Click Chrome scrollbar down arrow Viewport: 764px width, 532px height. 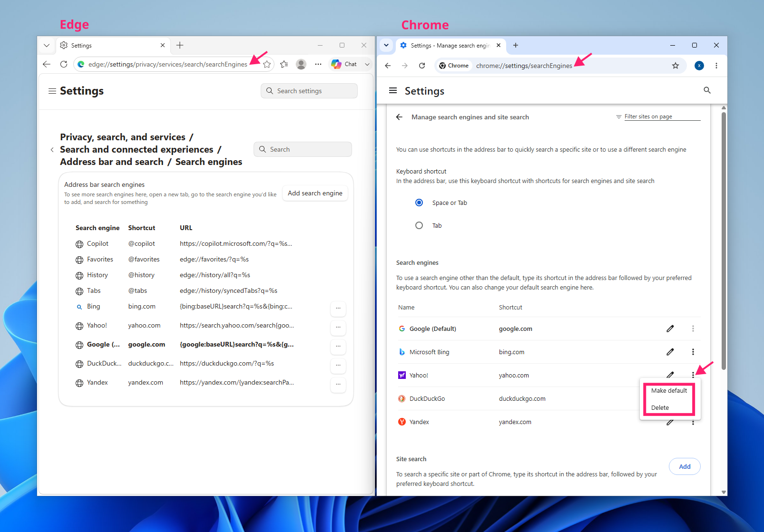pos(724,492)
